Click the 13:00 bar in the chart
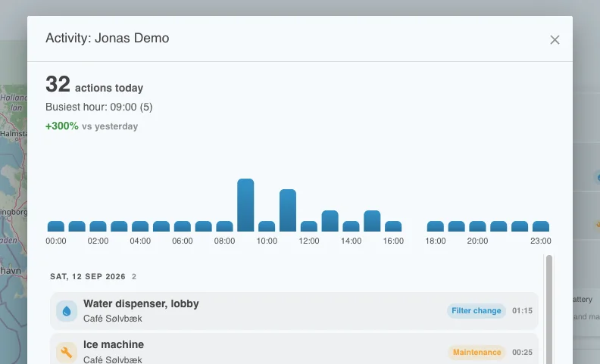600x364 pixels. pos(330,221)
